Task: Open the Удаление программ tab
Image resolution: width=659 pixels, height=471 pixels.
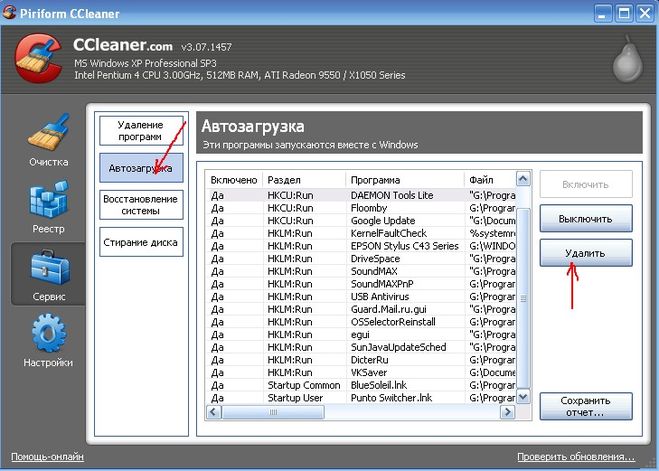Action: coord(140,130)
